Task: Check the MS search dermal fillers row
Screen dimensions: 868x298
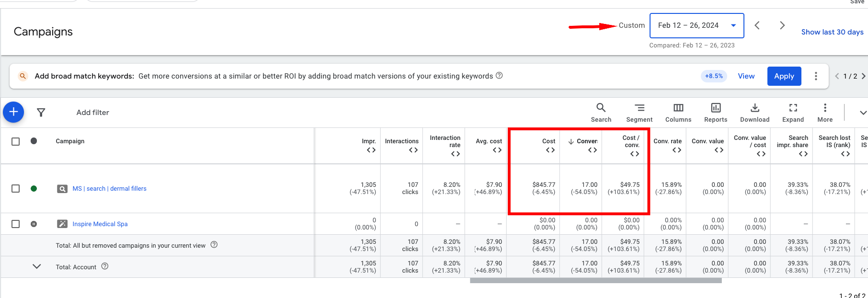Action: (x=16, y=189)
